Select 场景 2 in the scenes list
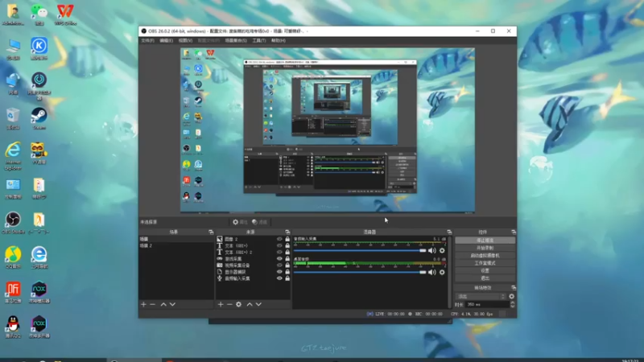Image resolution: width=644 pixels, height=362 pixels. [x=175, y=245]
